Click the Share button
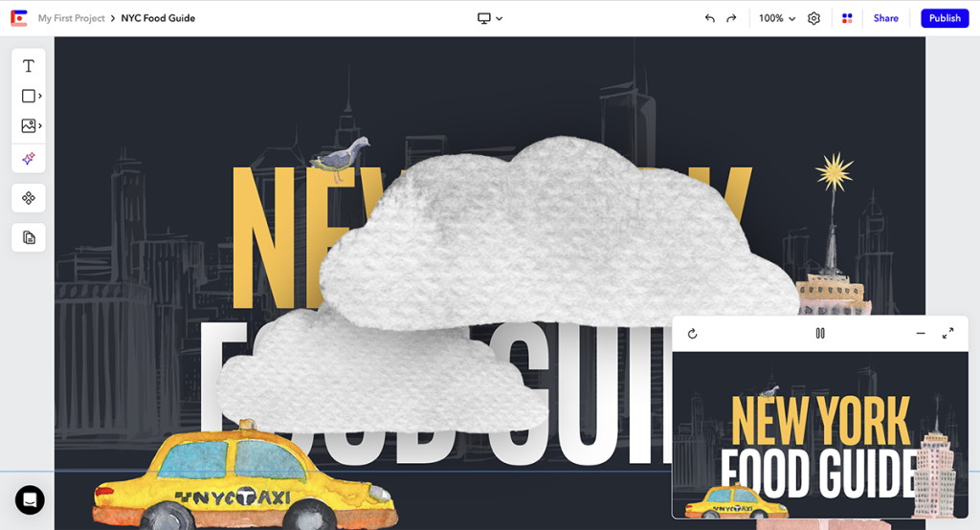 (885, 18)
